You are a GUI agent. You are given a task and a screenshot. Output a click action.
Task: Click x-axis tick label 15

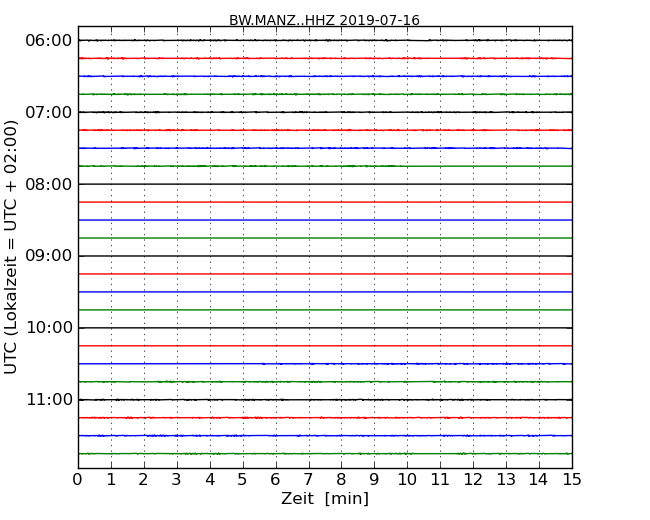tap(572, 480)
